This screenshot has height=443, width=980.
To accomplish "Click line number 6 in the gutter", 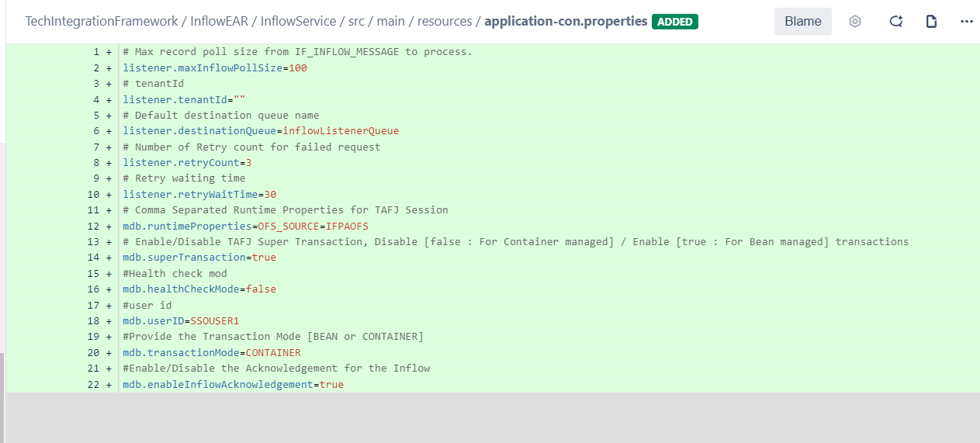I will coord(96,131).
